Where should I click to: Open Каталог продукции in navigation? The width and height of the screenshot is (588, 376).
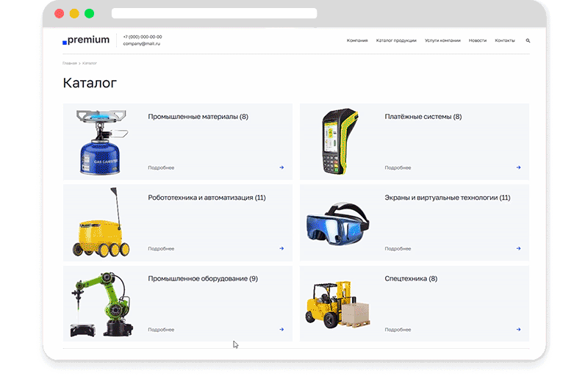pyautogui.click(x=396, y=40)
